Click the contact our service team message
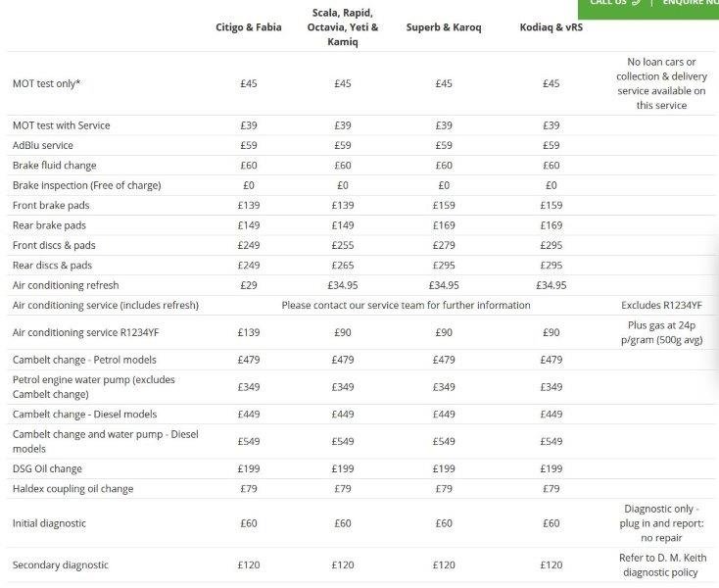The width and height of the screenshot is (719, 588). (x=406, y=305)
